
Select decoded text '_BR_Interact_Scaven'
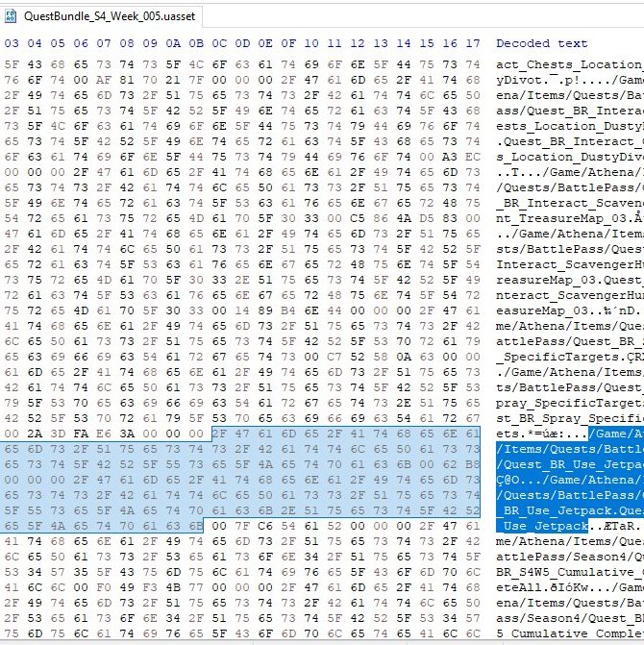tap(570, 203)
